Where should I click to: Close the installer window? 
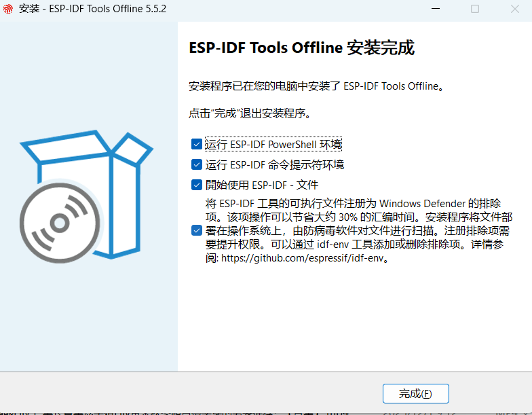point(514,9)
